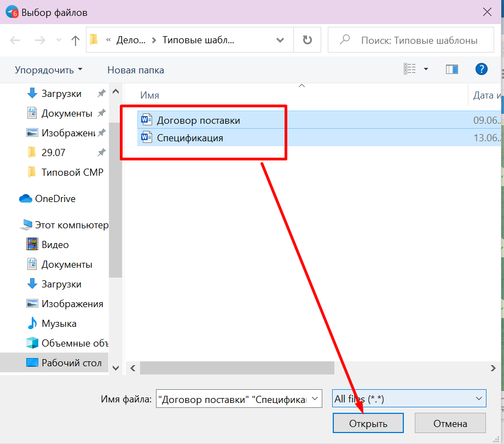Close the Выбор файлов dialog
This screenshot has height=444, width=504.
[487, 12]
